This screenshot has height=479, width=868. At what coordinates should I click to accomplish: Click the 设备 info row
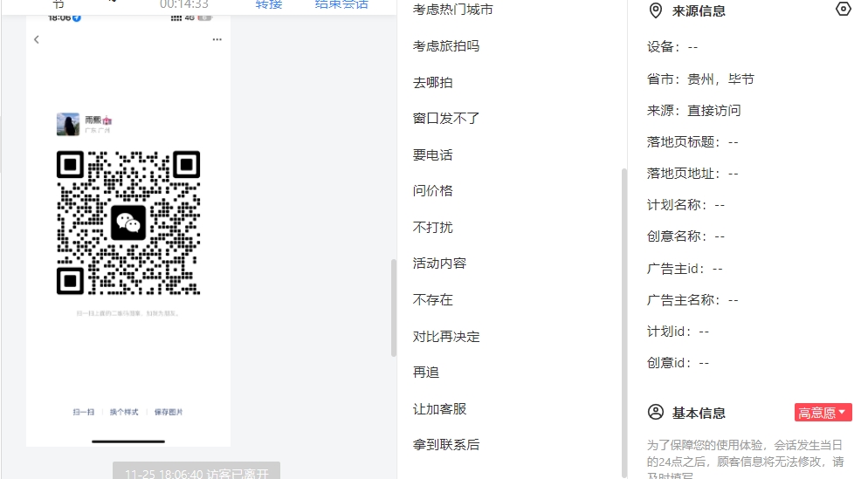[672, 47]
